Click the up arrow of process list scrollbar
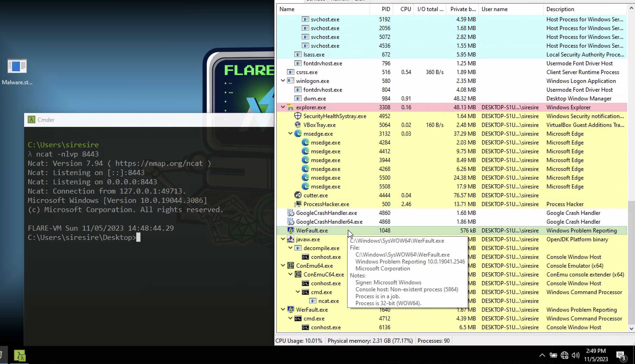 coord(631,8)
